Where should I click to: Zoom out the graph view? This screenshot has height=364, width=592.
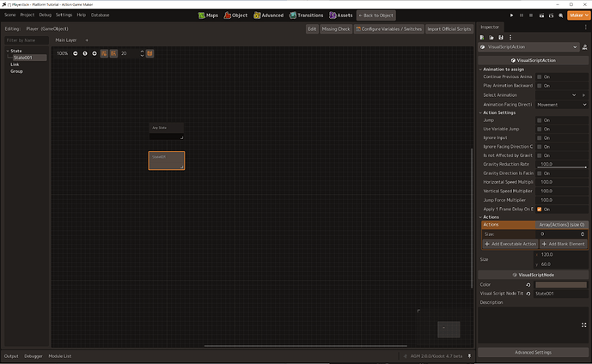(75, 53)
